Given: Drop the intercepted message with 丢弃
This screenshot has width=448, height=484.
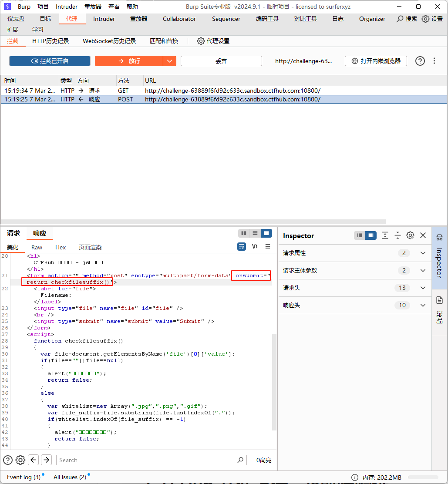Looking at the screenshot, I should (x=221, y=61).
